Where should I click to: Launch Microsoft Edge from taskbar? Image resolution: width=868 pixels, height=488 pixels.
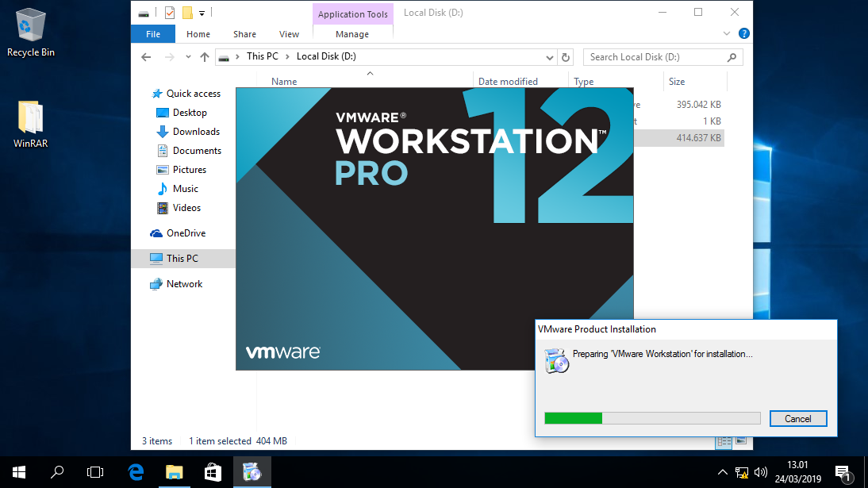point(136,472)
